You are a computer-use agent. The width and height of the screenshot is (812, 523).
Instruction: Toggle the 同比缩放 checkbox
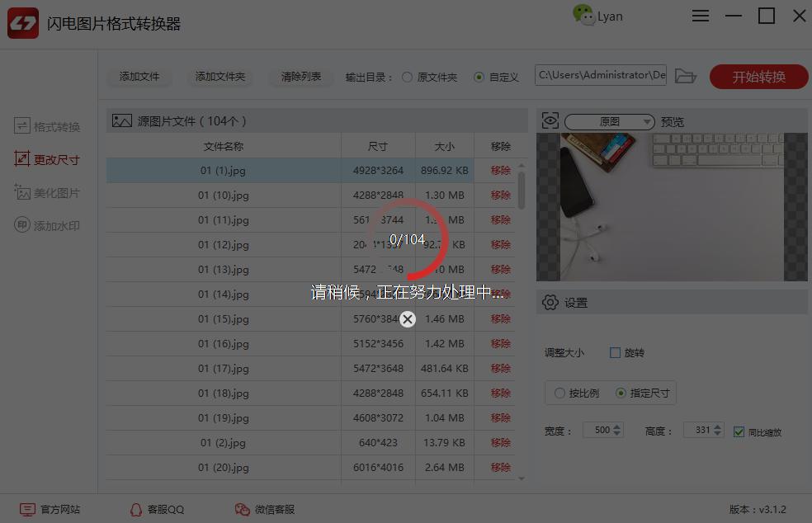click(739, 431)
